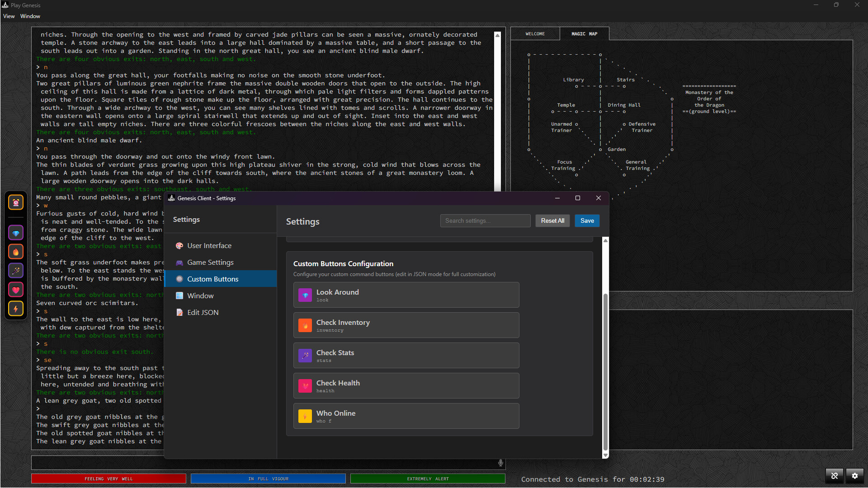868x488 pixels.
Task: Open Window settings section
Action: coord(221,296)
